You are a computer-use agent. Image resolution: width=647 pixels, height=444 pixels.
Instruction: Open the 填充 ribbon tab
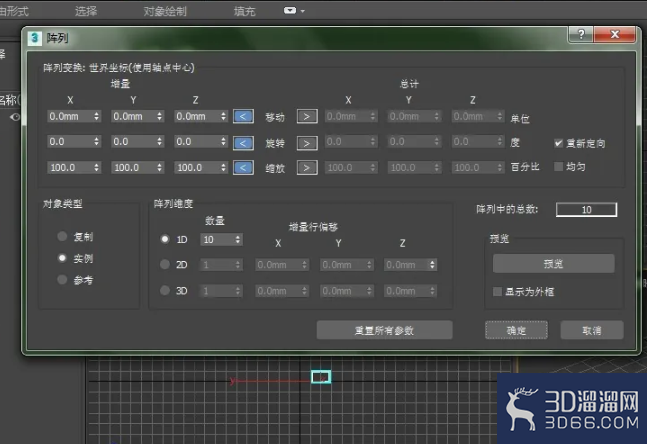pyautogui.click(x=245, y=11)
